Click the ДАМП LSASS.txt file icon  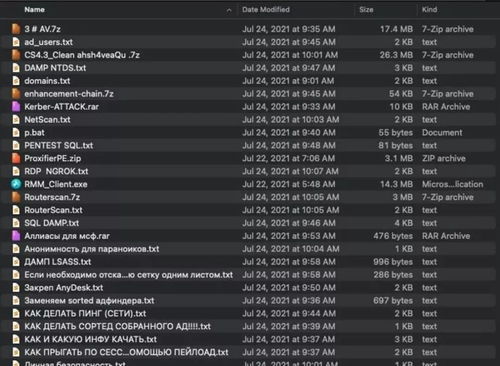[16, 262]
